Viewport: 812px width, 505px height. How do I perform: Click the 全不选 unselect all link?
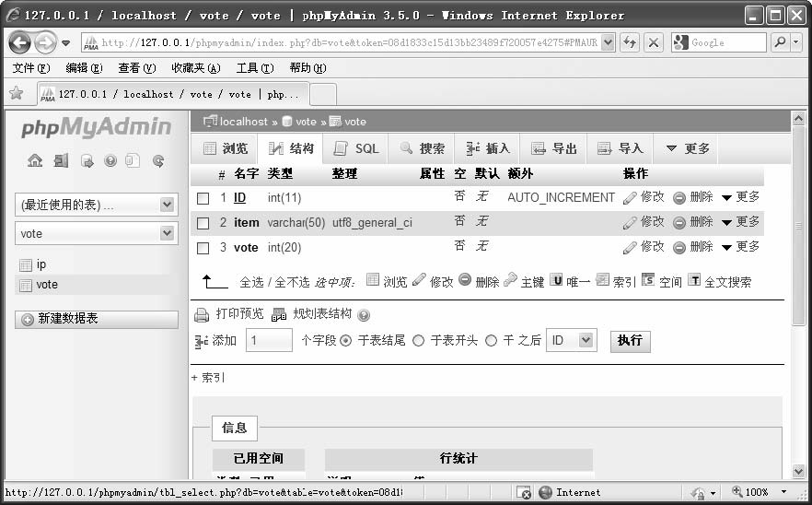coord(292,282)
